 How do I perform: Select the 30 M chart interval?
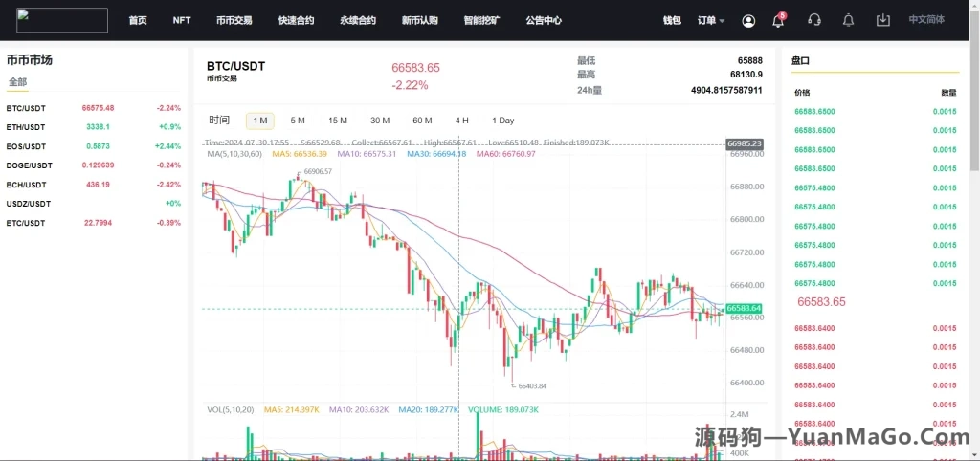380,121
